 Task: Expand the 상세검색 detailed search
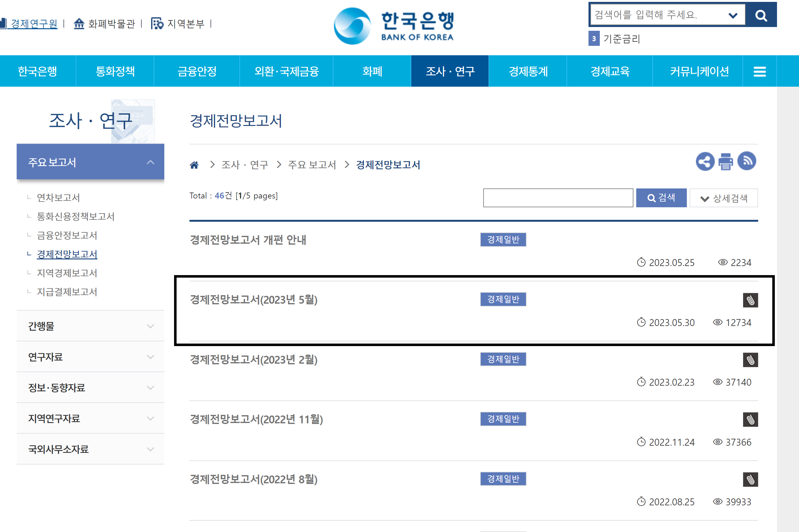[724, 198]
